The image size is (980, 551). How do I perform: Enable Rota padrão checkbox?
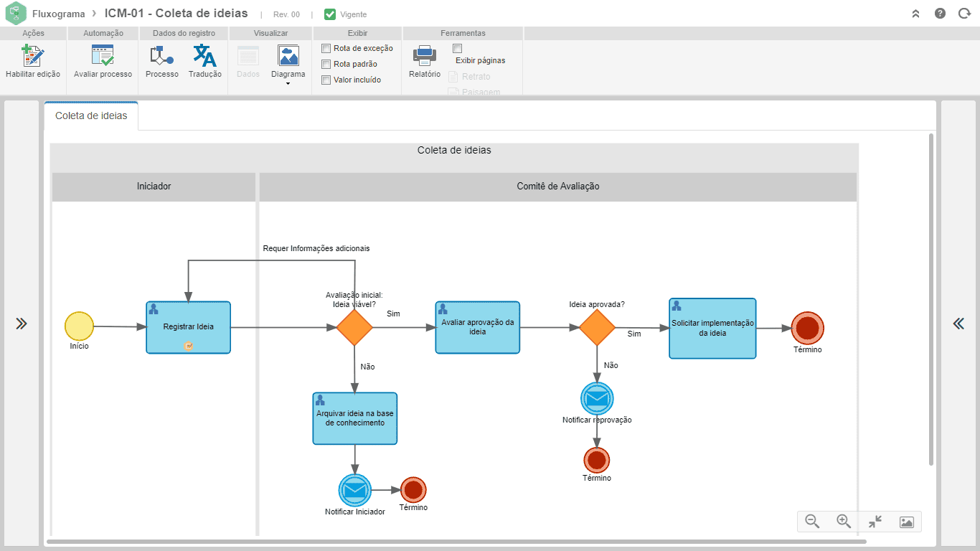coord(326,64)
